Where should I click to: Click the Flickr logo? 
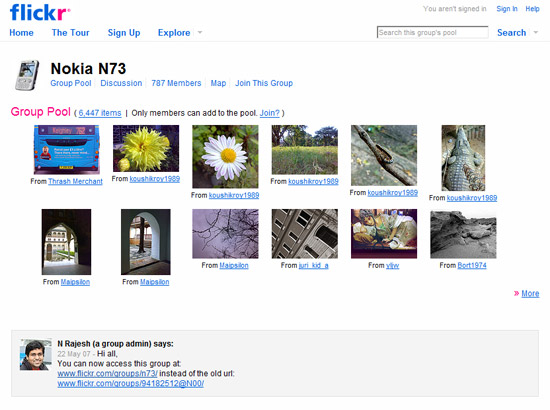[x=40, y=13]
